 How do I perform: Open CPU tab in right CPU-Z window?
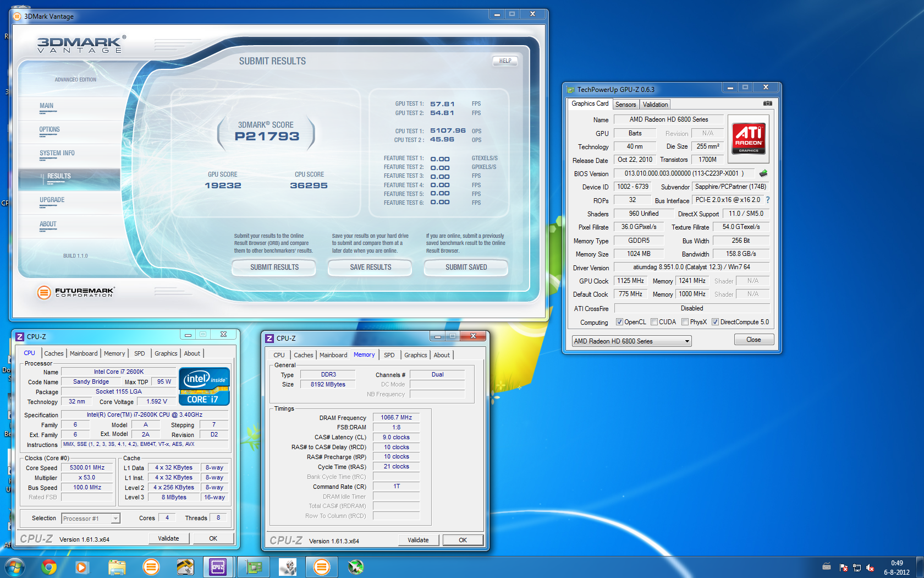279,355
